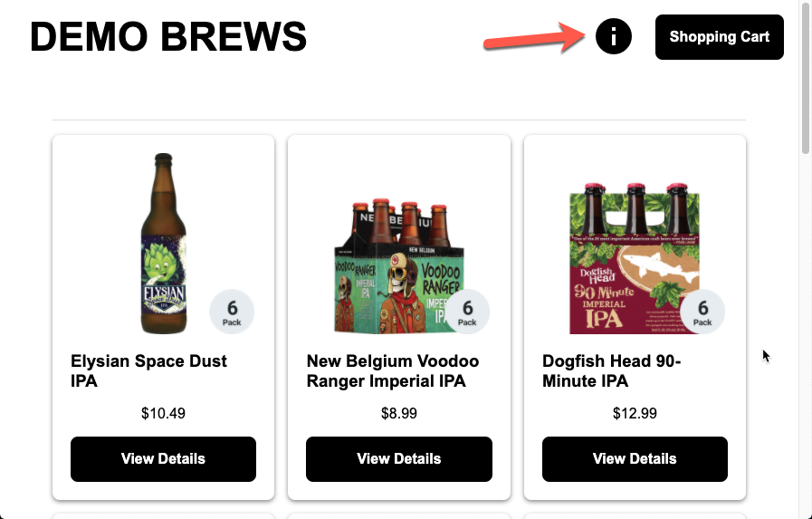The height and width of the screenshot is (519, 812).
Task: Click the info icon in header
Action: click(x=613, y=37)
